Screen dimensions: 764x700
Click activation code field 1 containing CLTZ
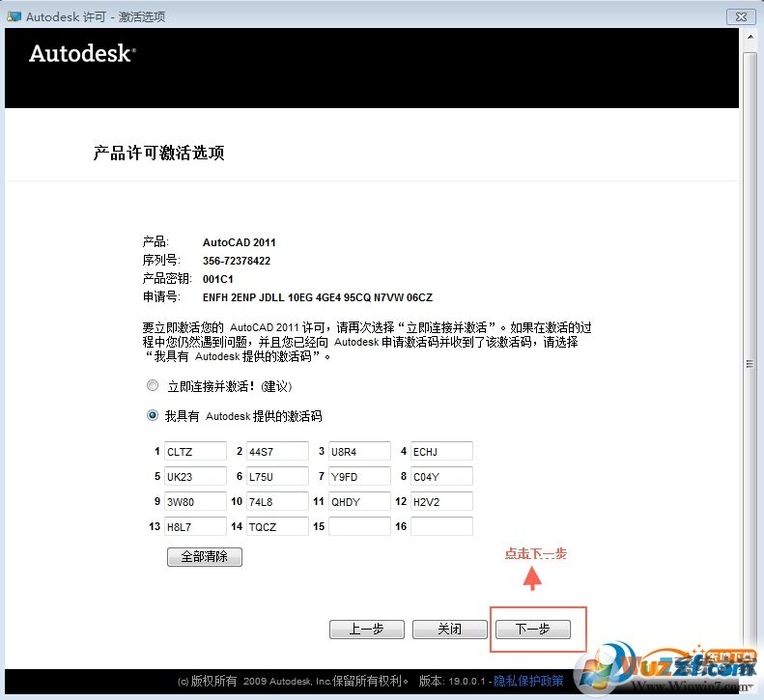pos(195,451)
